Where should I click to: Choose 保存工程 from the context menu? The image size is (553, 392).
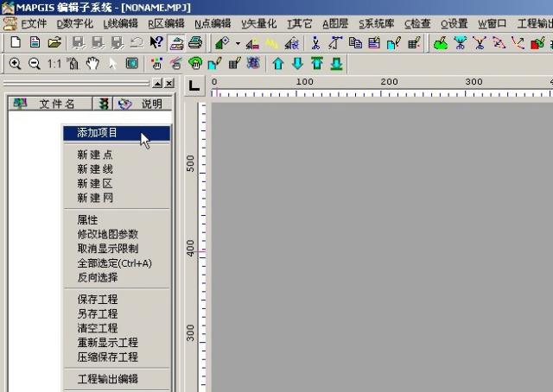[98, 299]
